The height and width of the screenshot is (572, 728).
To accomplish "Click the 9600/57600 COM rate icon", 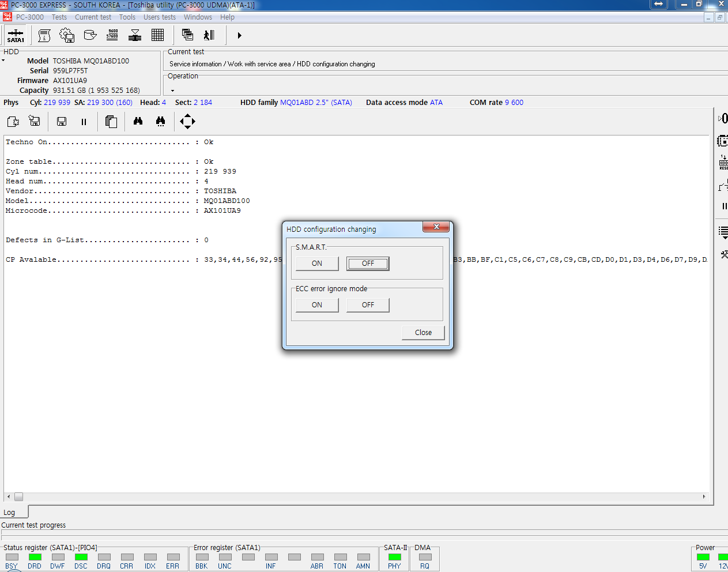I will 112,35.
